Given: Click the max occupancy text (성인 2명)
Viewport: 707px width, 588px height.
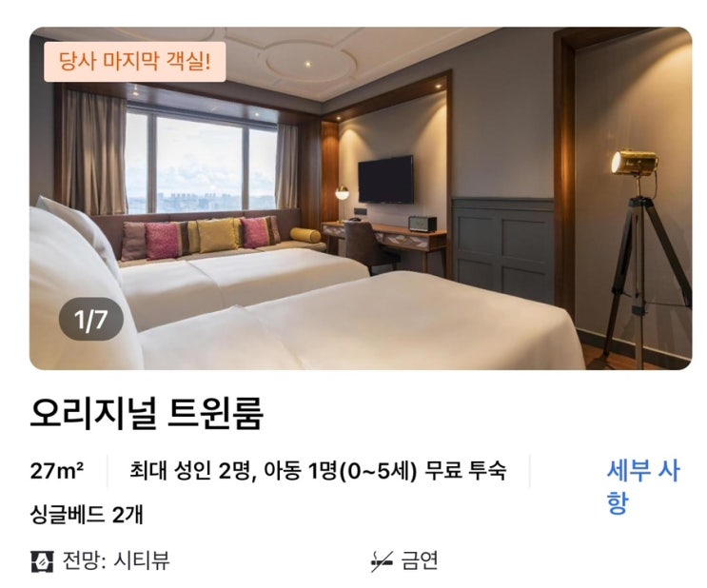Looking at the screenshot, I should click(318, 471).
